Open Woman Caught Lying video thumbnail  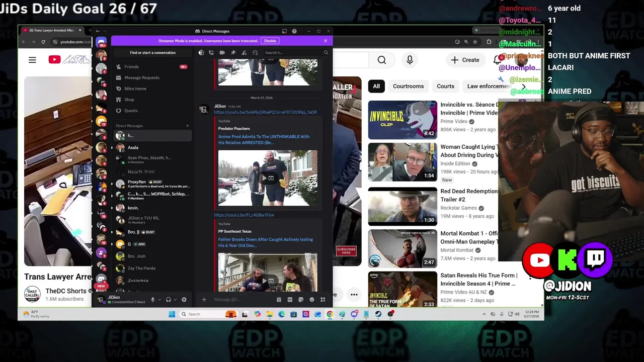coord(403,162)
